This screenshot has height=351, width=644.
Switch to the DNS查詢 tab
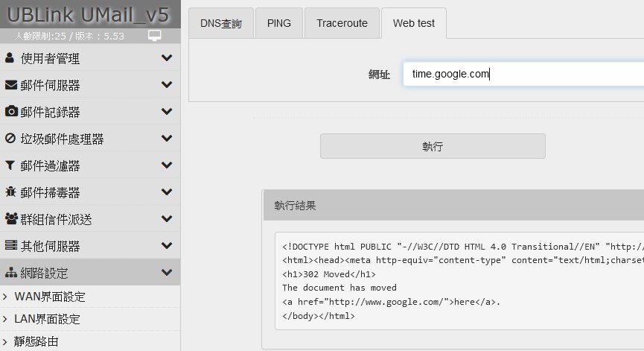point(221,23)
